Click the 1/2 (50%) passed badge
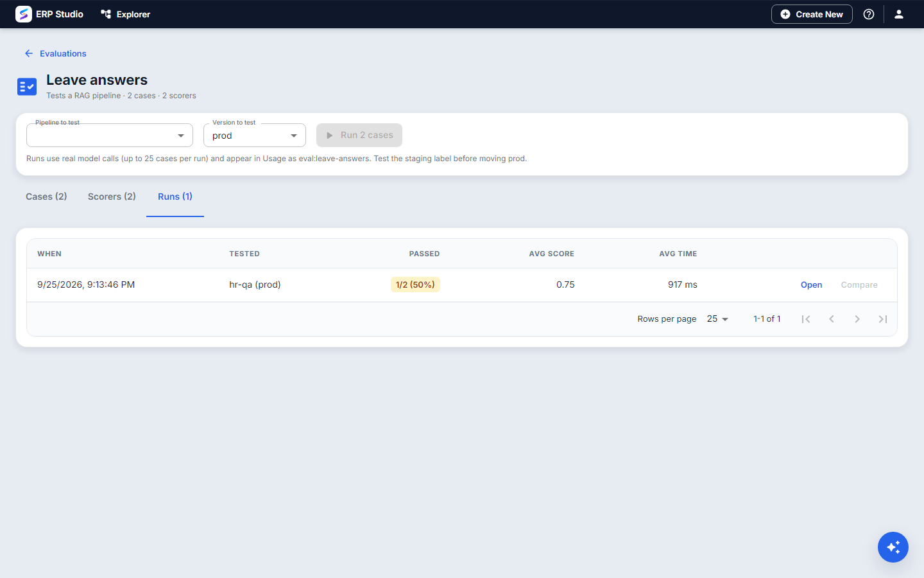This screenshot has height=578, width=924. pyautogui.click(x=415, y=285)
